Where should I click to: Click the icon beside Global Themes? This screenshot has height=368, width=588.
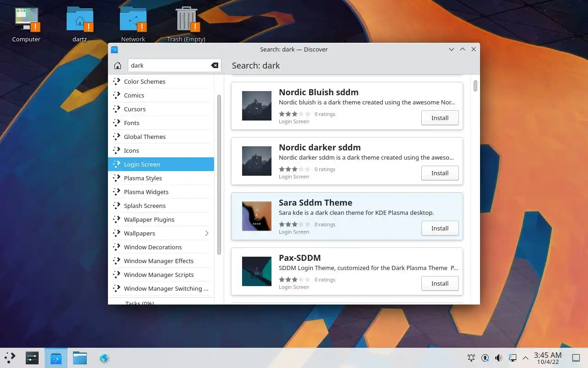(116, 137)
